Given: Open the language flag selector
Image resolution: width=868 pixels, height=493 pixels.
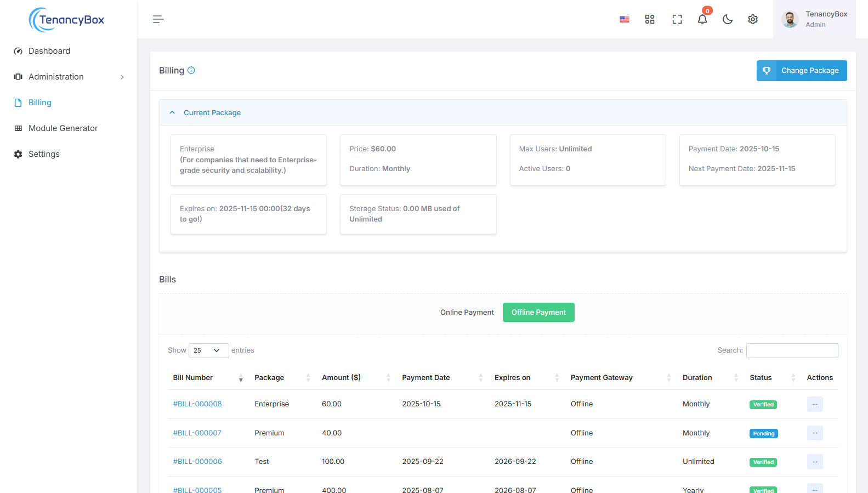Looking at the screenshot, I should [x=624, y=19].
